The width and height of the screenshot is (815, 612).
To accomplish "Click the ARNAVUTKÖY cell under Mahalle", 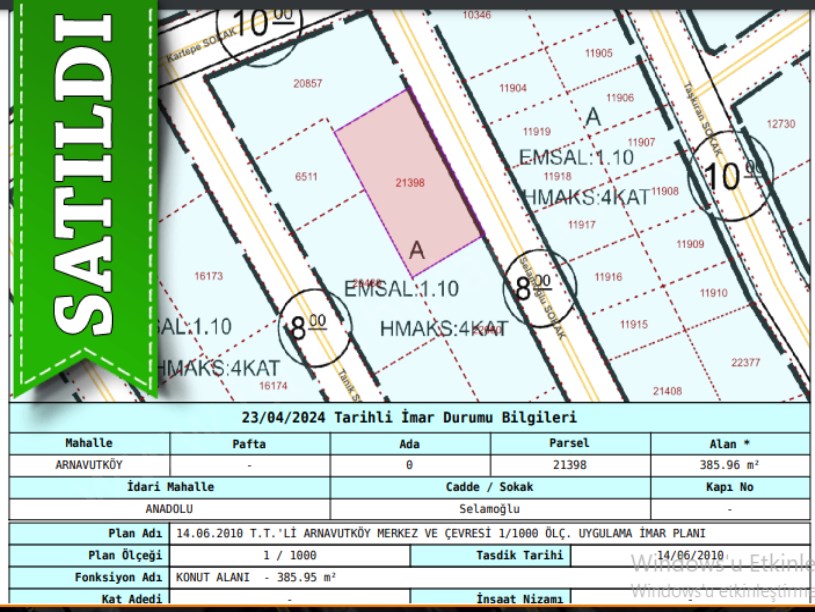I will pos(89,465).
